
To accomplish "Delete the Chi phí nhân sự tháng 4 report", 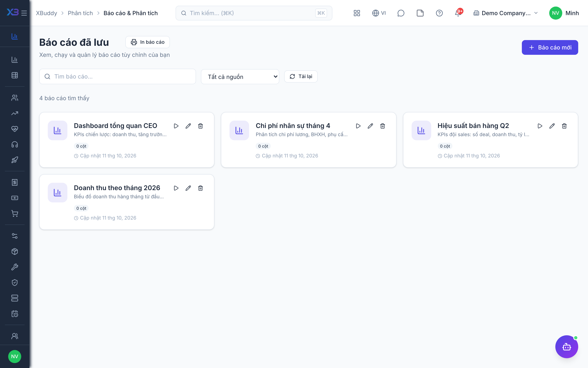I will tap(382, 126).
